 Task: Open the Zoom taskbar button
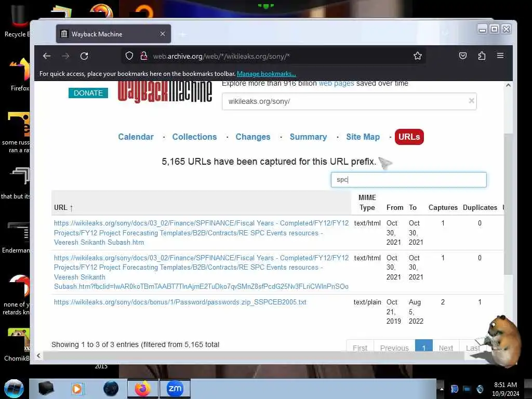click(x=175, y=389)
